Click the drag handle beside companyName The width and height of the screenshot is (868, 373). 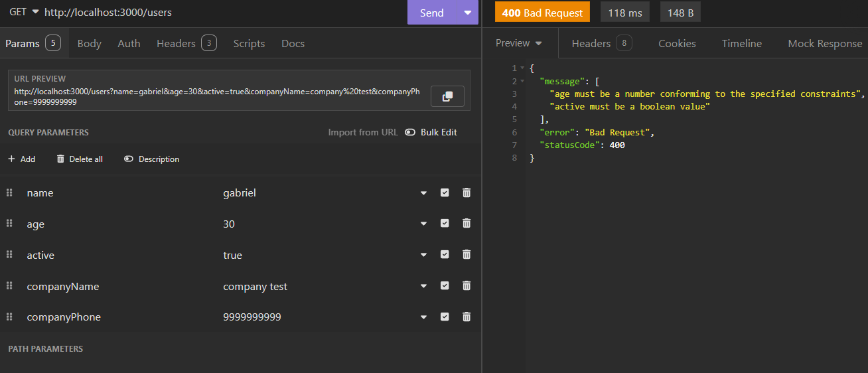9,285
